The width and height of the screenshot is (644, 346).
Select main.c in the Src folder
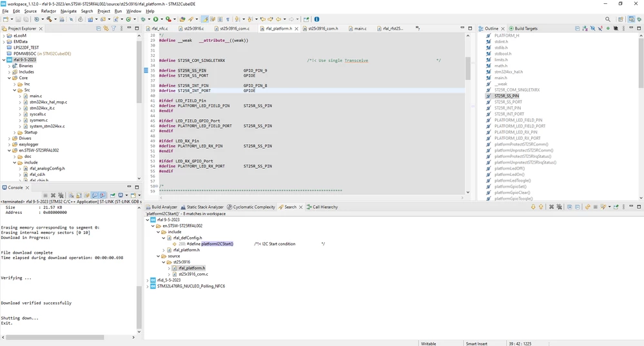(x=35, y=96)
